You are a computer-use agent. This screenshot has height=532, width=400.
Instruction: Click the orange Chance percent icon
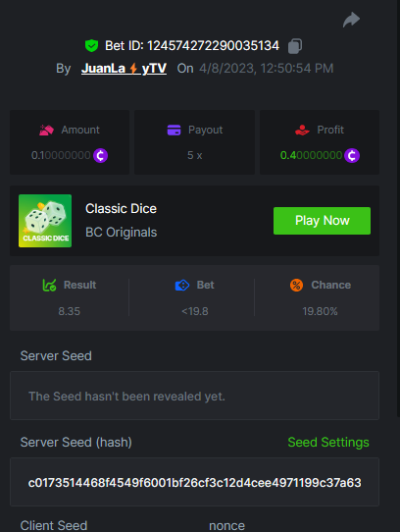tap(296, 285)
